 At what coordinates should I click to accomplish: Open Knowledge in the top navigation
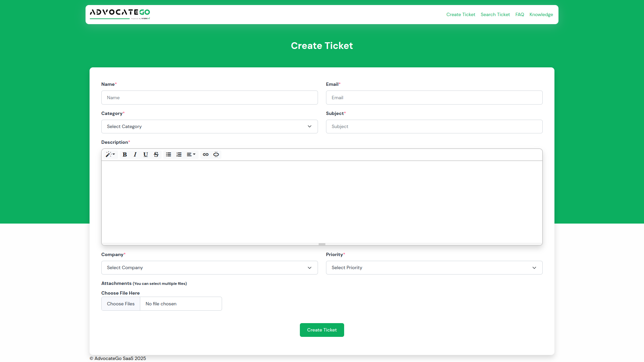(x=541, y=14)
